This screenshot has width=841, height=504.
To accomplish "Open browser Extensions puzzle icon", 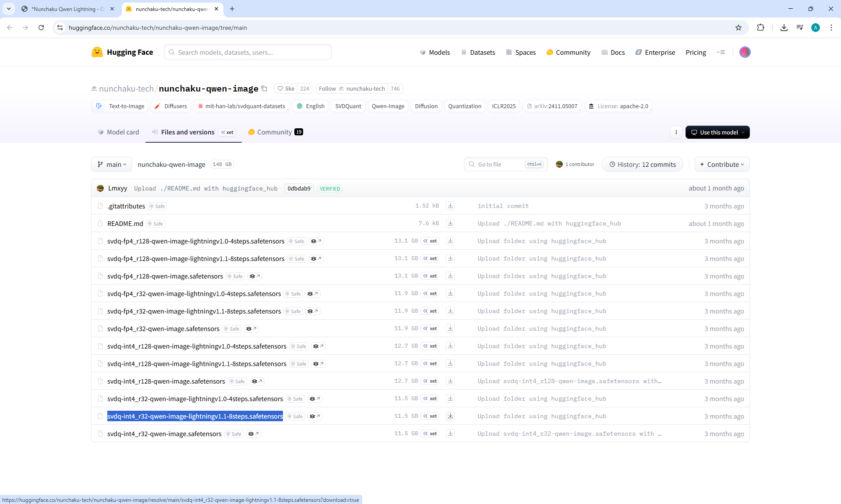I will pos(760,28).
